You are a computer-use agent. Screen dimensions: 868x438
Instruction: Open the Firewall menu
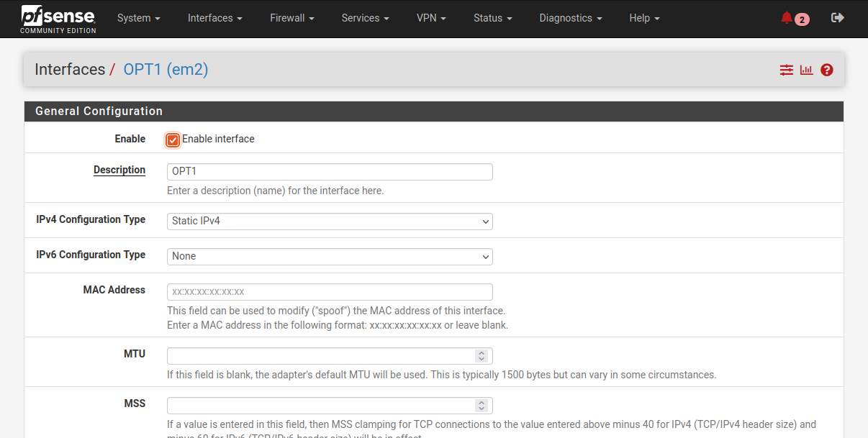click(x=292, y=18)
